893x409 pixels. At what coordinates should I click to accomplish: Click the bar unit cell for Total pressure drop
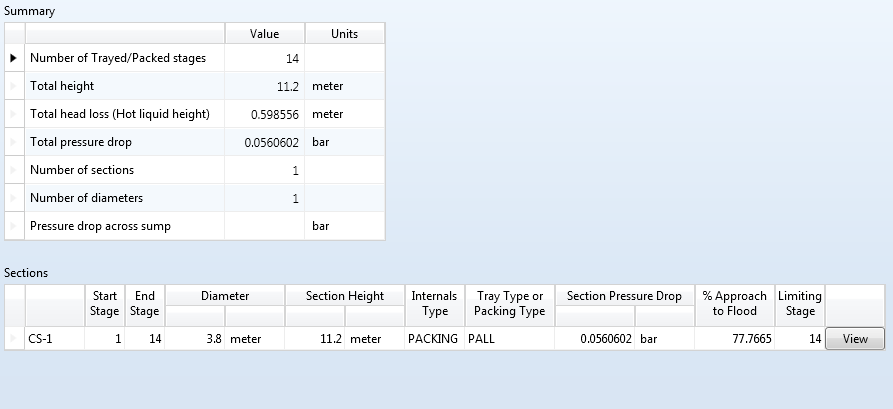coord(344,142)
